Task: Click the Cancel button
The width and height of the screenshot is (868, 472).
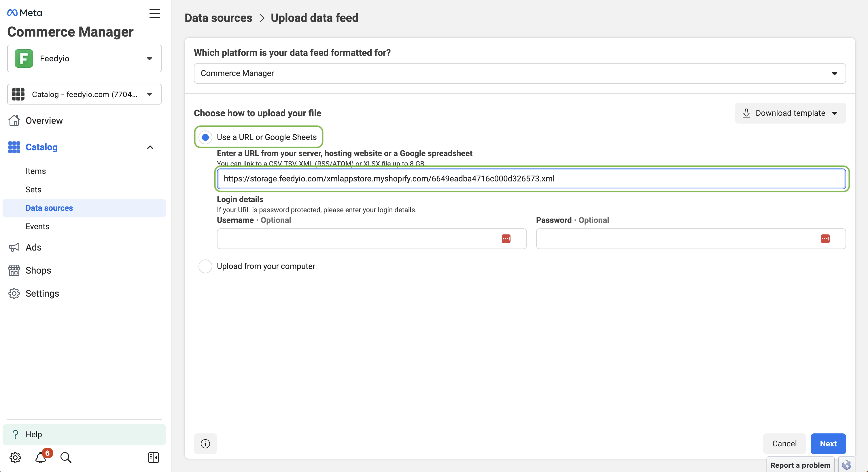Action: tap(784, 444)
